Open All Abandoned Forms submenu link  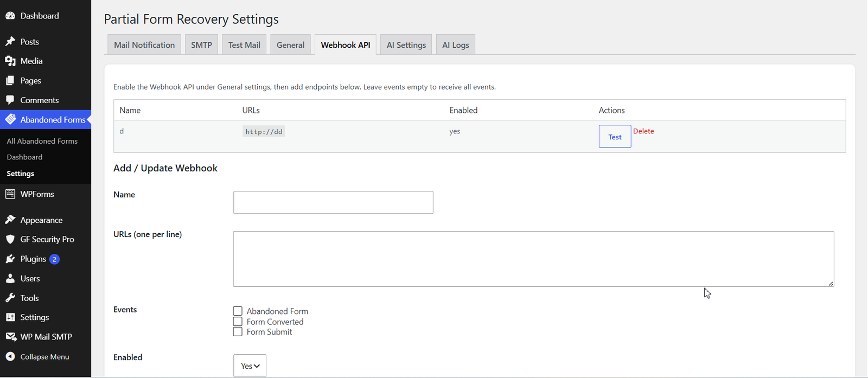pos(42,141)
